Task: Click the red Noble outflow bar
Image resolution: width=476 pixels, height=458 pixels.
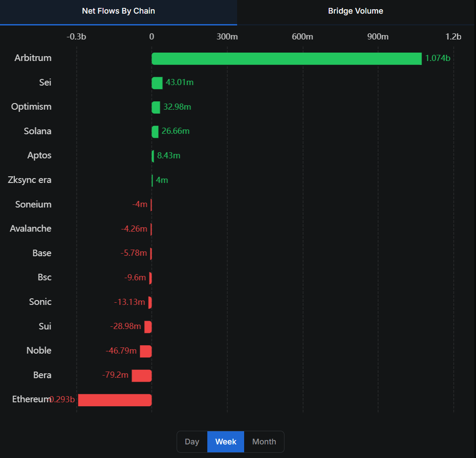Action: click(x=146, y=351)
